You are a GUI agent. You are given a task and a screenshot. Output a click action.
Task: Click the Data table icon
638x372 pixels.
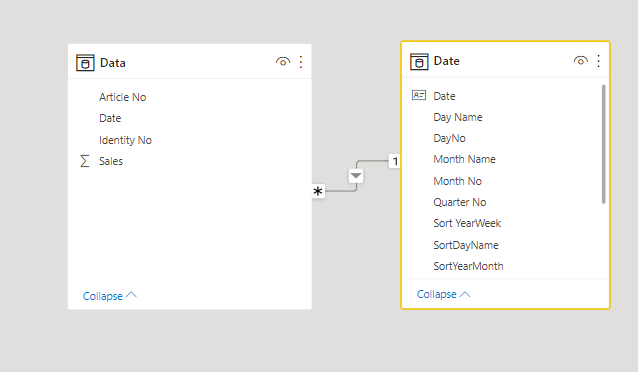85,63
